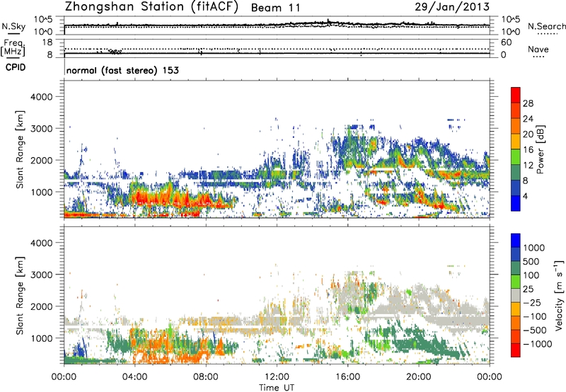566x392 pixels.
Task: Click the 'Velocity [m s-1]' axis label
Action: coord(558,294)
